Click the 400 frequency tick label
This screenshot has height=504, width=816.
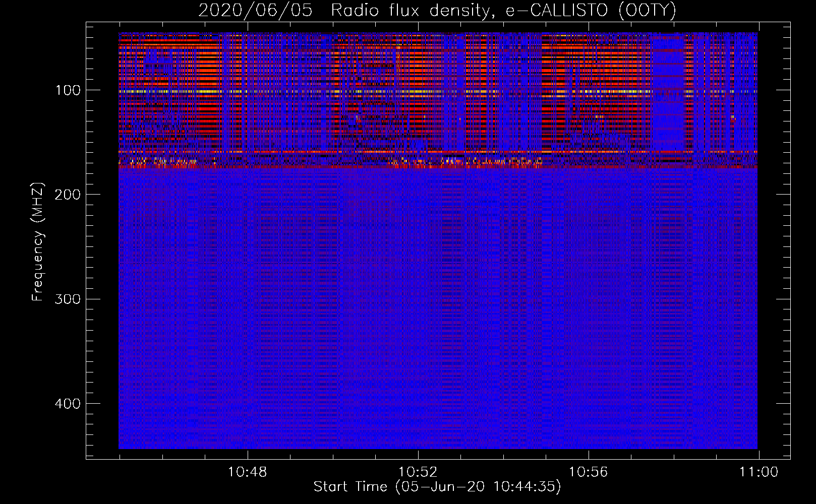coord(67,404)
